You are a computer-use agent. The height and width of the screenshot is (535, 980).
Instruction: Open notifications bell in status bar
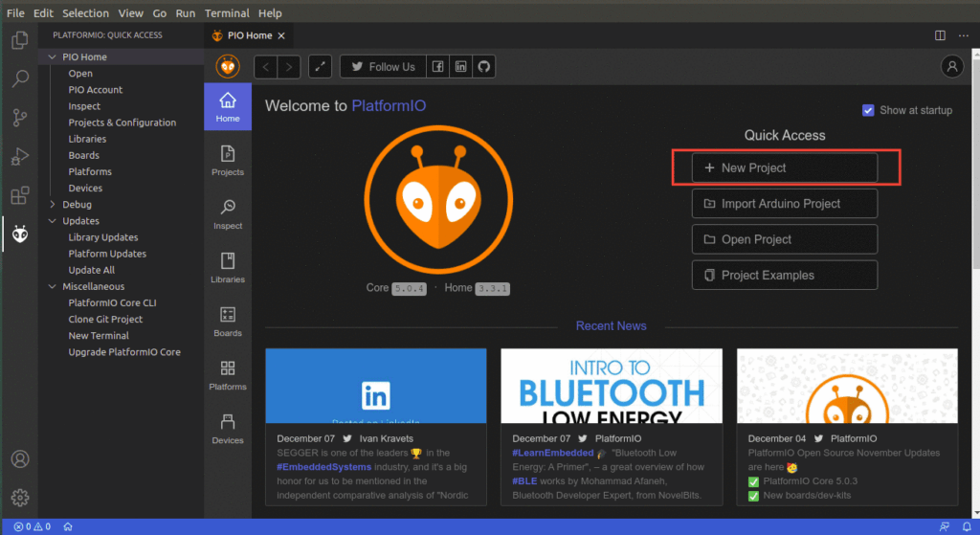pos(967,527)
